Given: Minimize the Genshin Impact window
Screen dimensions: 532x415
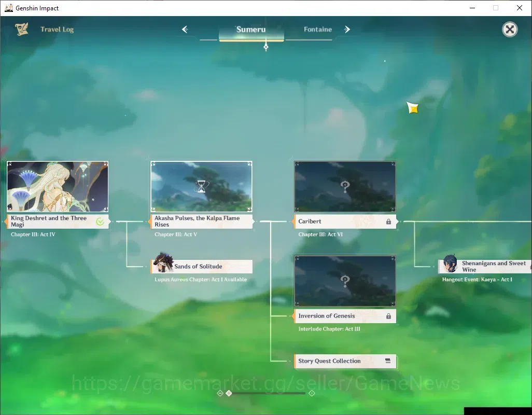Looking at the screenshot, I should (472, 8).
